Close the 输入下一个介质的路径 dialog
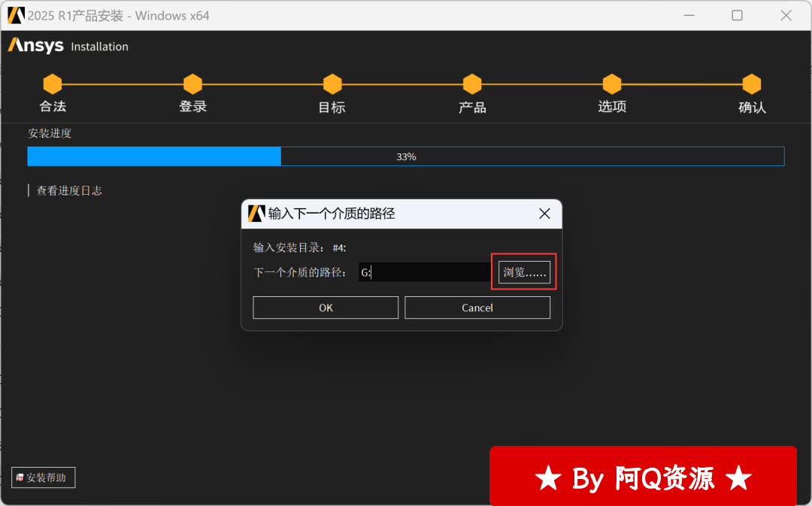 pos(544,214)
